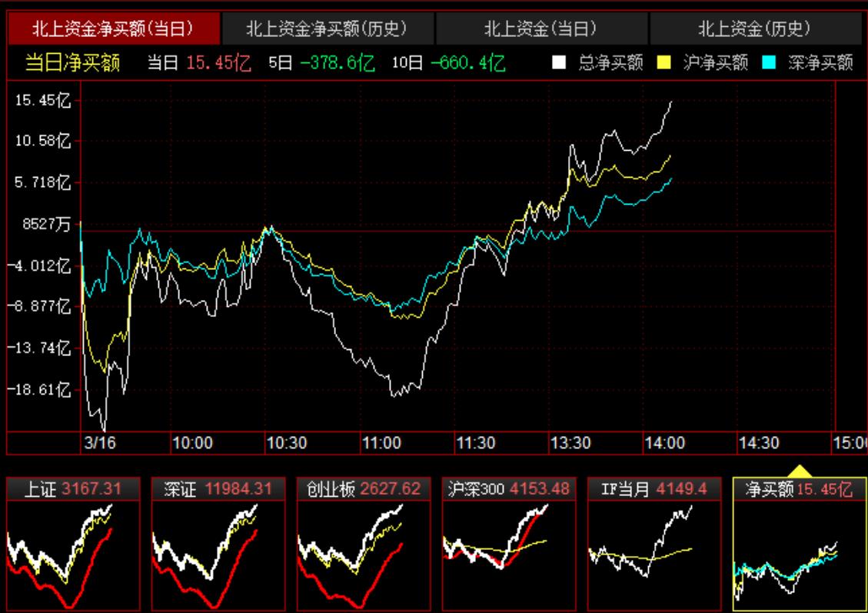Select the 北上资金(历史) tab
The height and width of the screenshot is (613, 868).
[x=757, y=25]
